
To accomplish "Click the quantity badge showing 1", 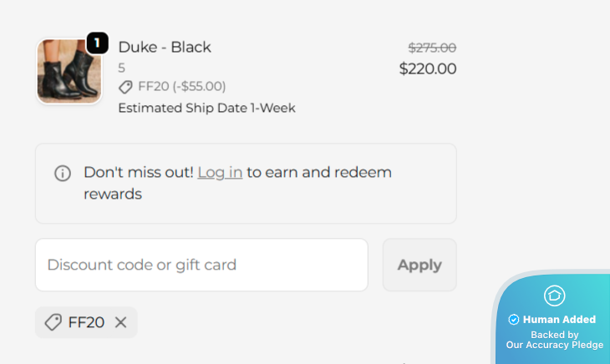I will coord(97,43).
